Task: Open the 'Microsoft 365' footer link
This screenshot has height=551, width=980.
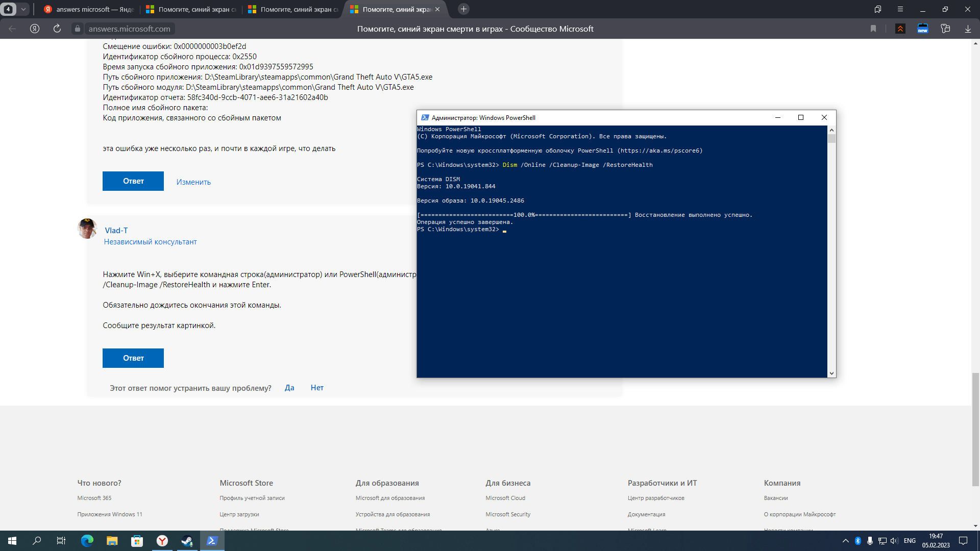Action: [94, 498]
